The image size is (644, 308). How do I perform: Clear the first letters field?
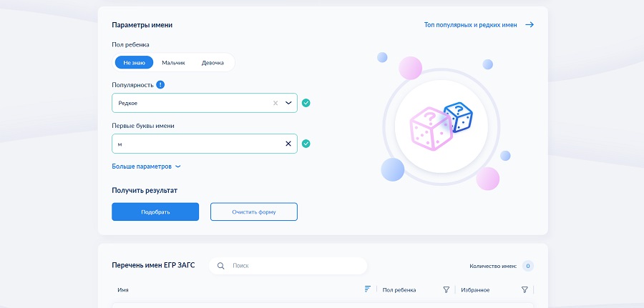(288, 144)
